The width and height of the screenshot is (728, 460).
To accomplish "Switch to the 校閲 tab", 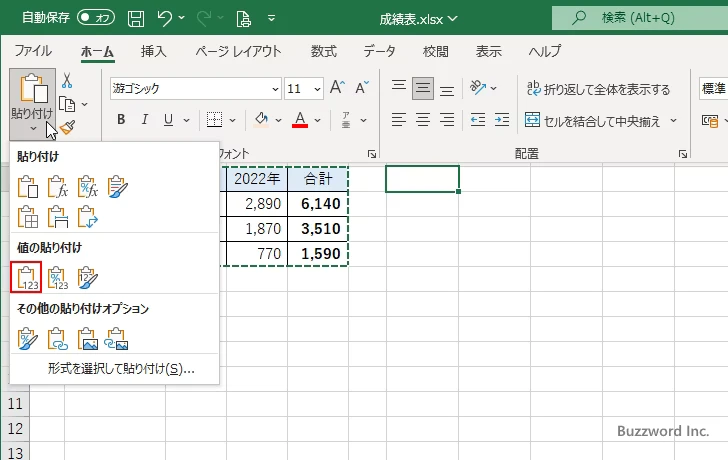I will pos(436,51).
